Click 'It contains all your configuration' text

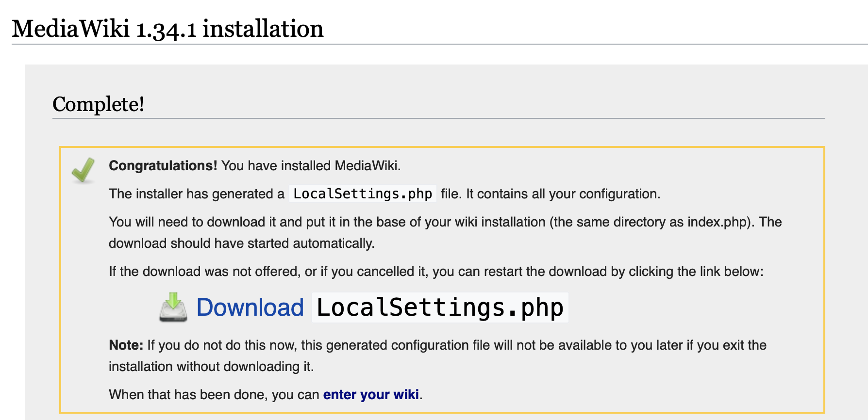(x=563, y=194)
